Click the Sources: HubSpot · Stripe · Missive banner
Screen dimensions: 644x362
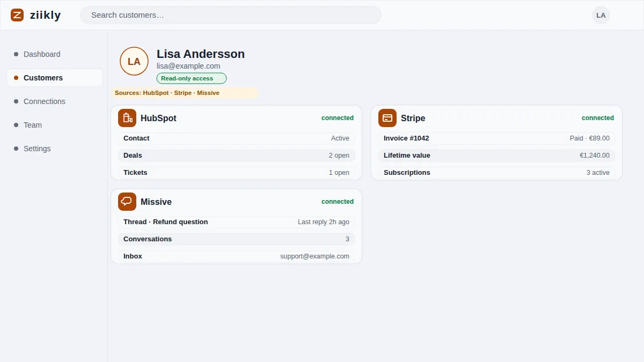(185, 93)
